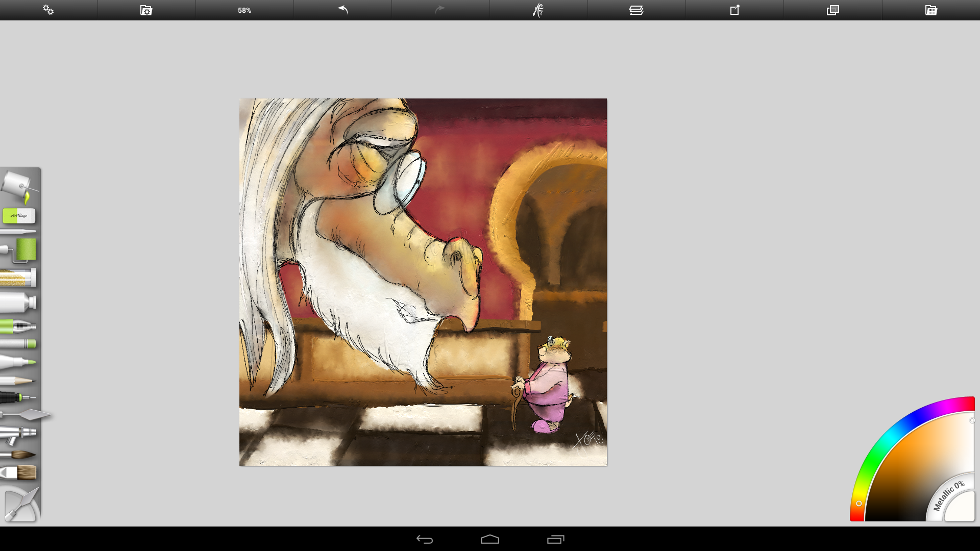Select the Pencil tool
Screen dimensions: 980x551
tap(18, 381)
